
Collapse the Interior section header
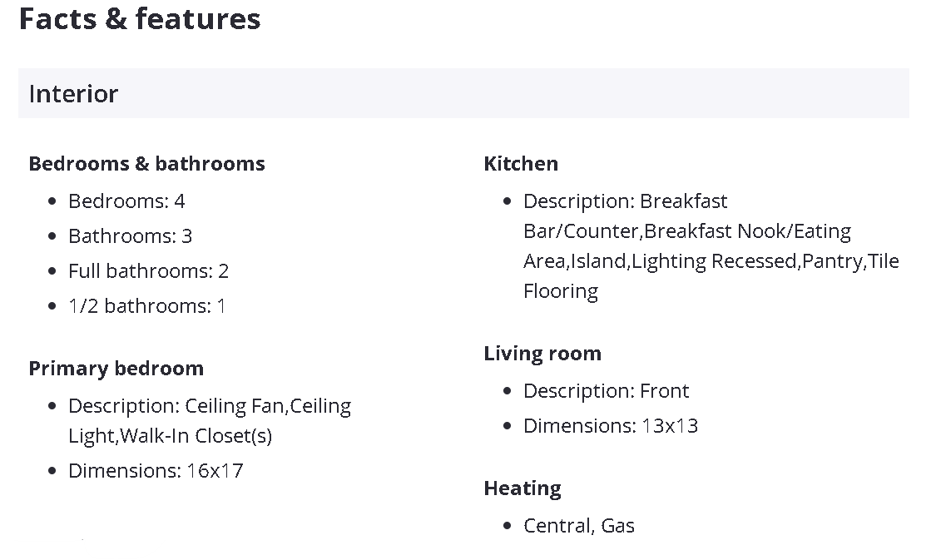tap(463, 93)
